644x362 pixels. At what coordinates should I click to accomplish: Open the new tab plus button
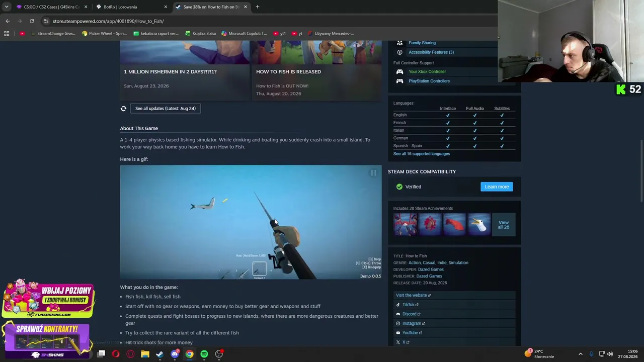click(258, 7)
